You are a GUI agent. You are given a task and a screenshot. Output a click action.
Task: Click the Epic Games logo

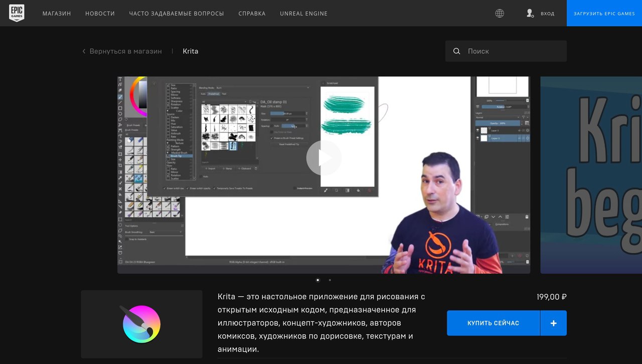pyautogui.click(x=17, y=13)
